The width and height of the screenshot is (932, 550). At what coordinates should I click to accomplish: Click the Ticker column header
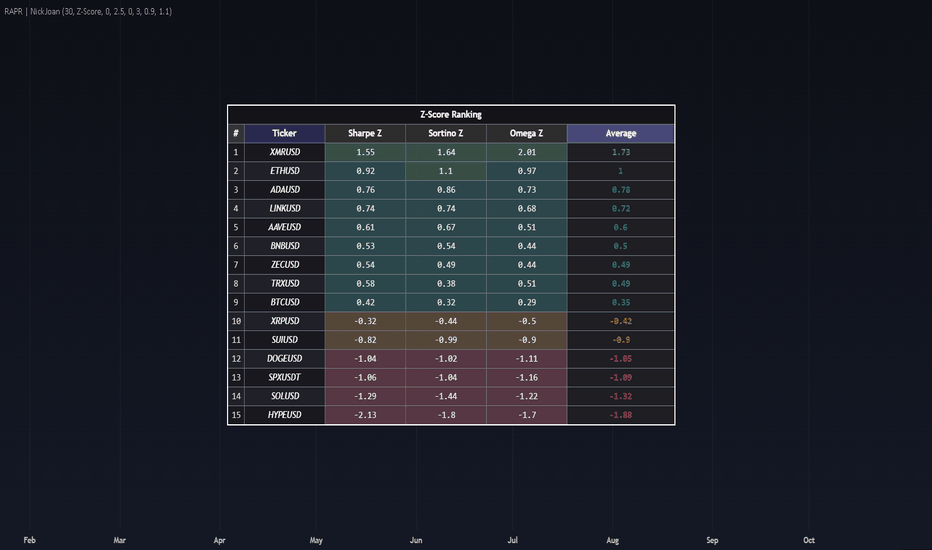[x=284, y=133]
